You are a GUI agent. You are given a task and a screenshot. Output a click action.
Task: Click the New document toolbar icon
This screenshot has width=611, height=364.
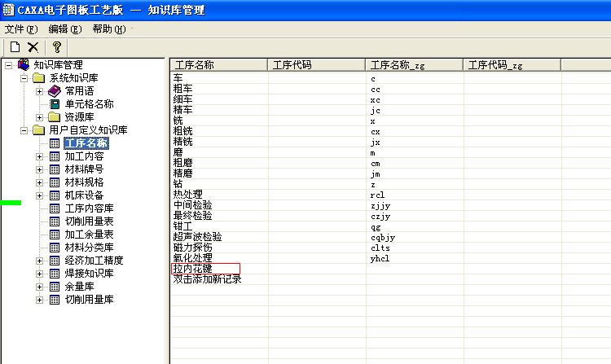coord(15,47)
